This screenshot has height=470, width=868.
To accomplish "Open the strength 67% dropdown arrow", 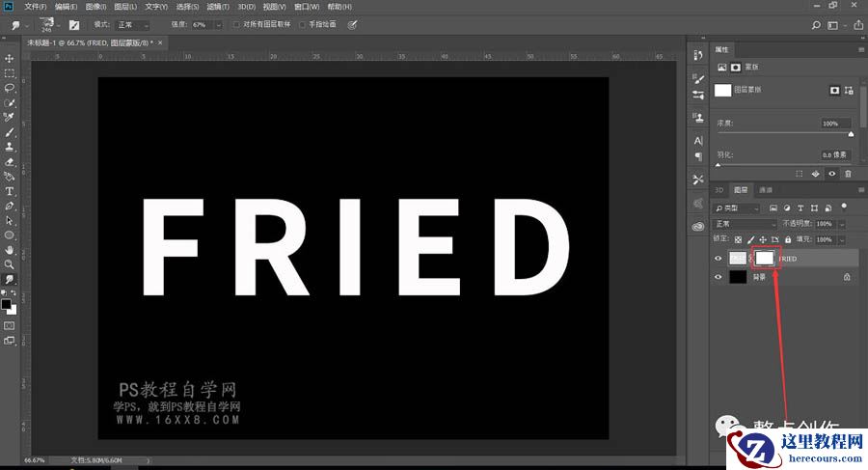I will 219,25.
